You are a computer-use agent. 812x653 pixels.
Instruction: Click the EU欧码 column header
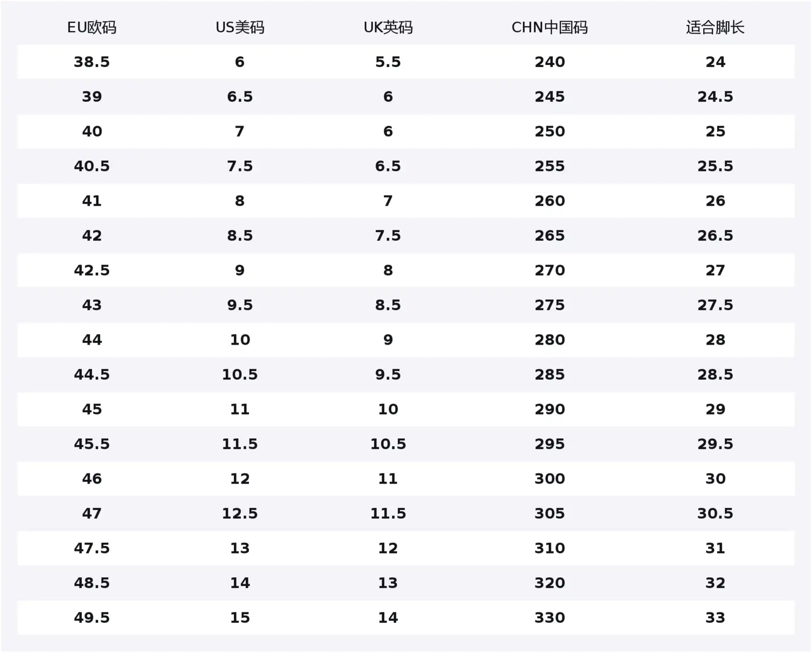coord(91,28)
